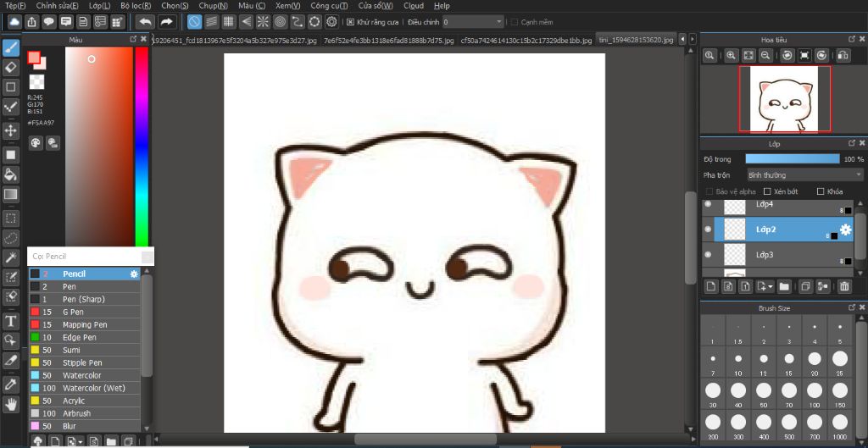The image size is (868, 448).
Task: Select brush size 70
Action: coord(789,395)
